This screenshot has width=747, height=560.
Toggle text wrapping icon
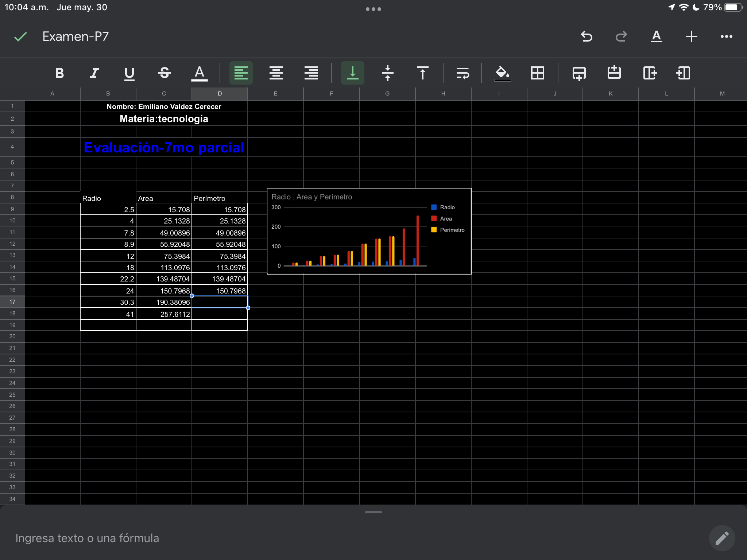462,73
